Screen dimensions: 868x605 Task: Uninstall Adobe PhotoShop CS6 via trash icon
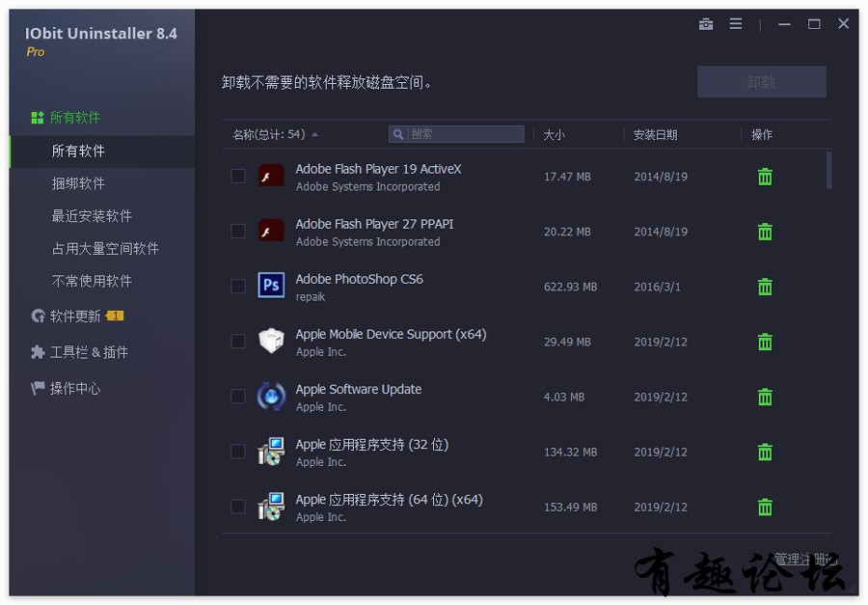click(765, 287)
